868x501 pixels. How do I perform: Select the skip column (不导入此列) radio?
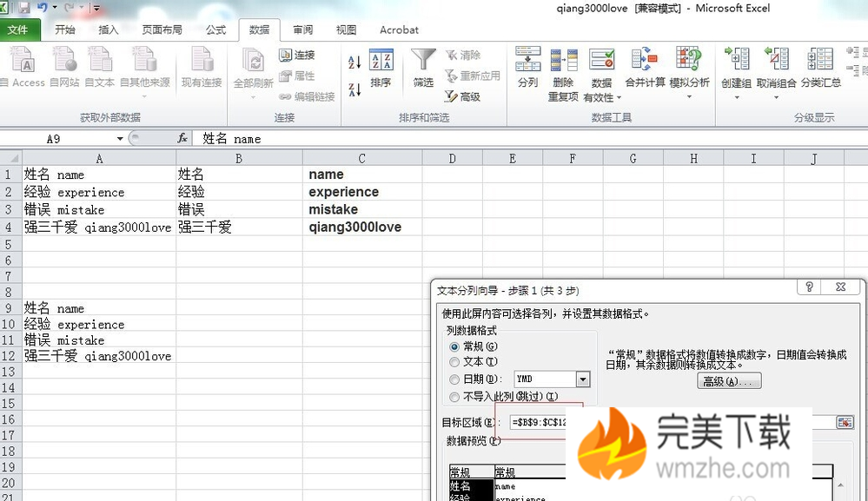tap(454, 397)
